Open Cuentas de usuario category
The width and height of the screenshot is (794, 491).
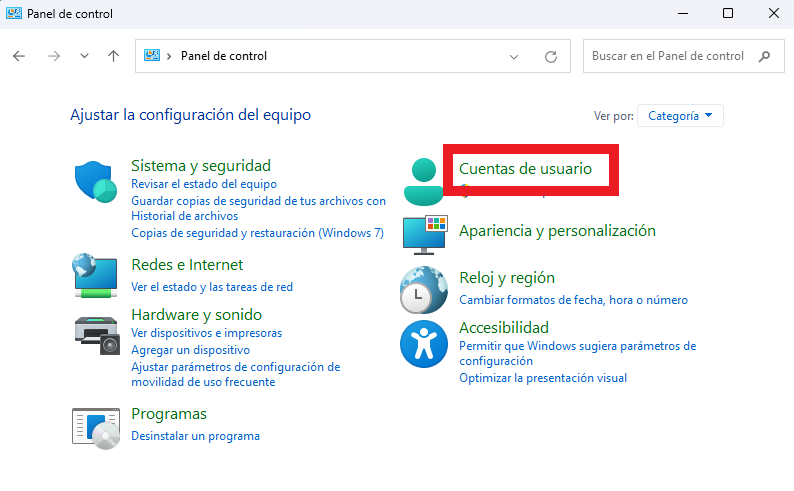(x=525, y=169)
